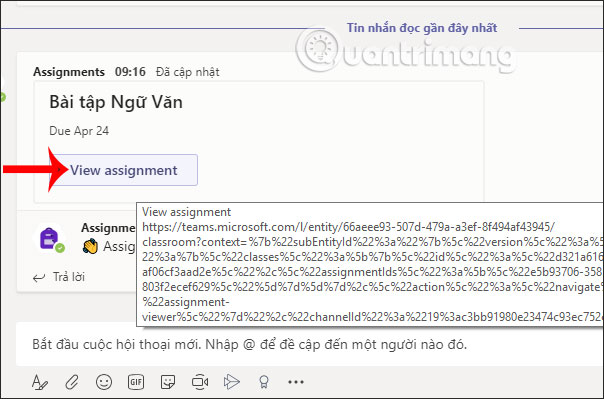This screenshot has width=604, height=399.
Task: Open the emoji picker
Action: coord(104,382)
